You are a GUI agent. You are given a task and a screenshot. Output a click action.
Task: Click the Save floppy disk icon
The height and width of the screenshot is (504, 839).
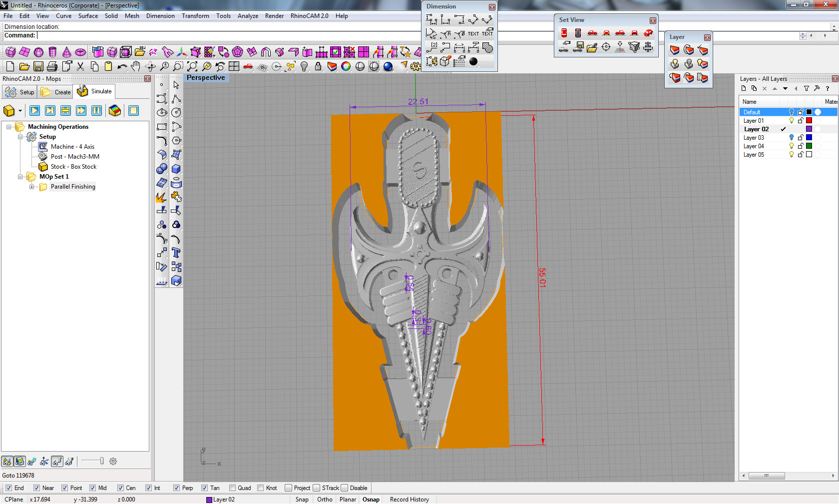point(38,66)
